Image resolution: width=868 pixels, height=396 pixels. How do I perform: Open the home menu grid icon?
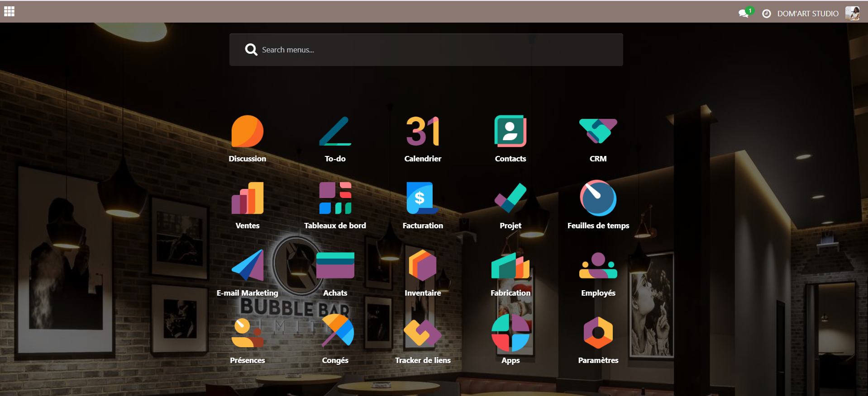point(10,12)
